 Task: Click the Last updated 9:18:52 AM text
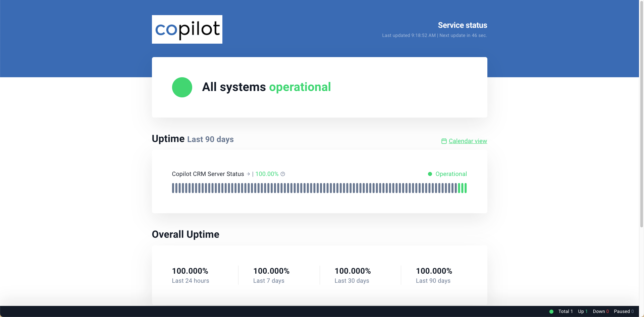pyautogui.click(x=409, y=35)
